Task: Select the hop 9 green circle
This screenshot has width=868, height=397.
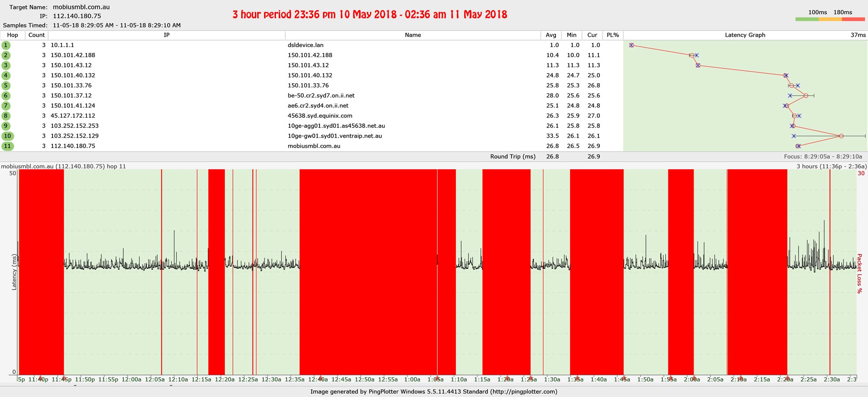Action: click(6, 126)
